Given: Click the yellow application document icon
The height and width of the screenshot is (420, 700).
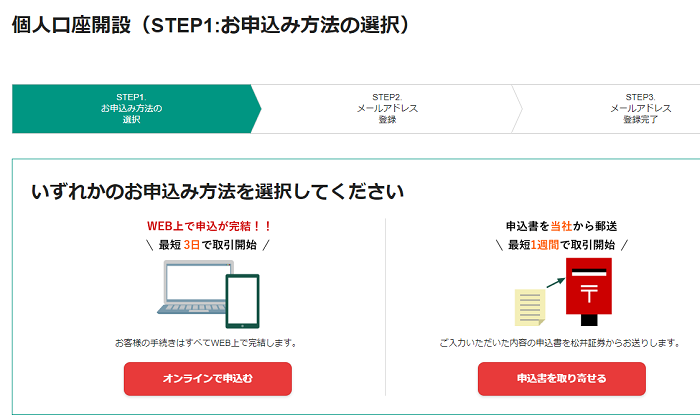Looking at the screenshot, I should pyautogui.click(x=530, y=307).
